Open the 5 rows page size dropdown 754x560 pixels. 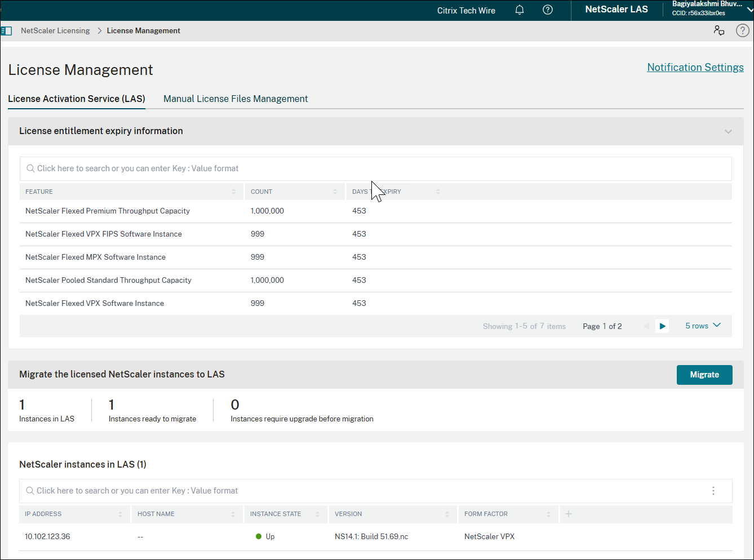(x=703, y=326)
